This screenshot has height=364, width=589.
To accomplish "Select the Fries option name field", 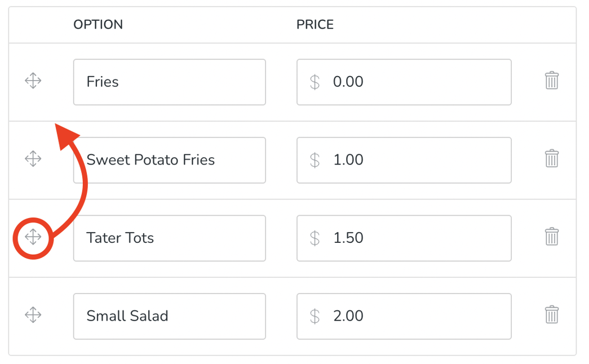I will click(169, 82).
